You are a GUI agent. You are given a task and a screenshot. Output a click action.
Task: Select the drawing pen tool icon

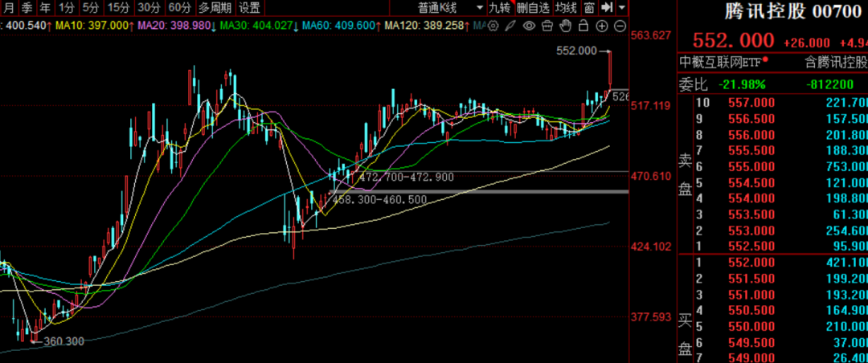[511, 26]
